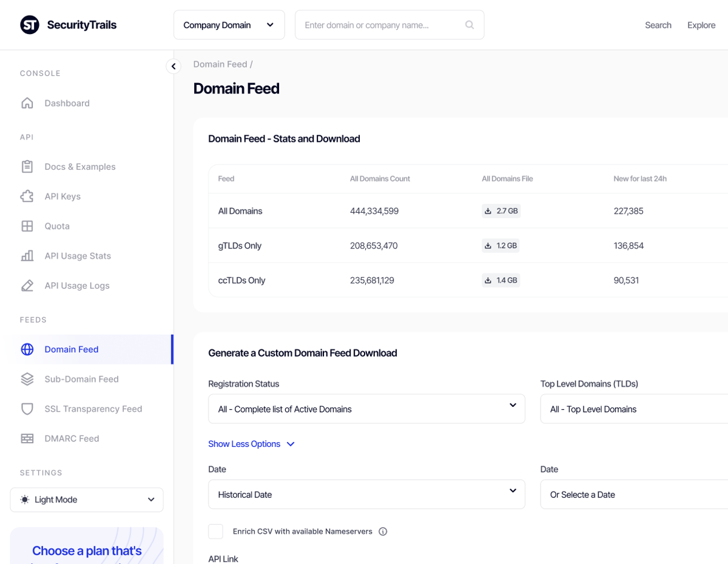Click the gTLDs Only row label
The height and width of the screenshot is (564, 728).
pos(240,246)
